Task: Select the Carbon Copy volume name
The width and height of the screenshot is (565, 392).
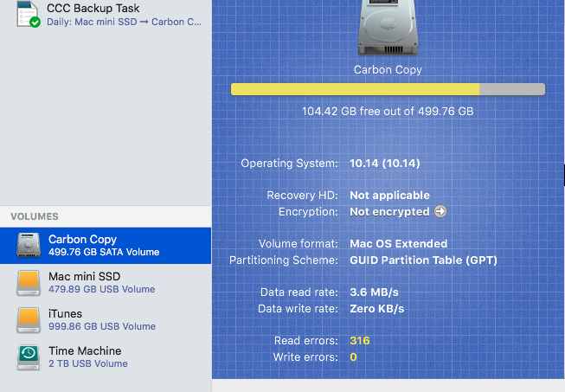Action: pyautogui.click(x=82, y=239)
